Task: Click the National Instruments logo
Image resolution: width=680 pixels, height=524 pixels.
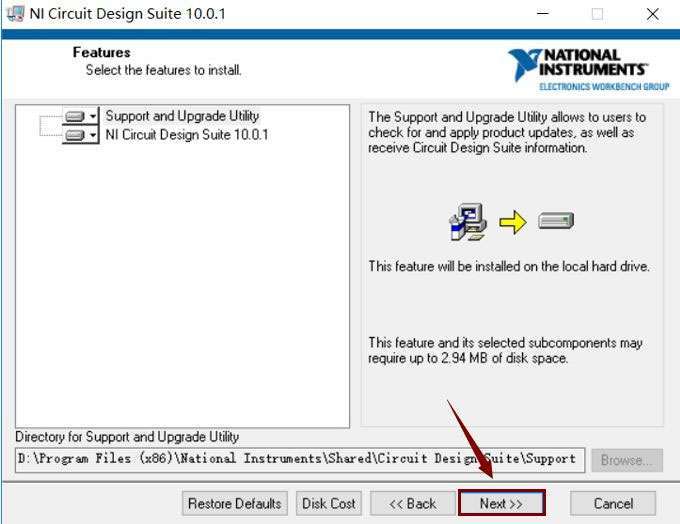Action: click(x=588, y=69)
